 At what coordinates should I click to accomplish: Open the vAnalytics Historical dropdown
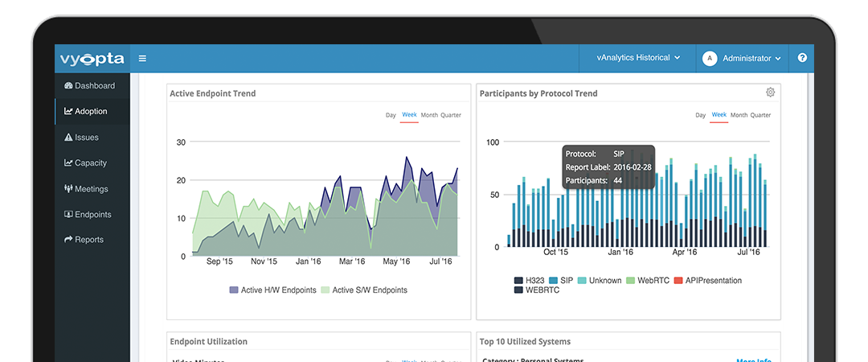[x=637, y=58]
